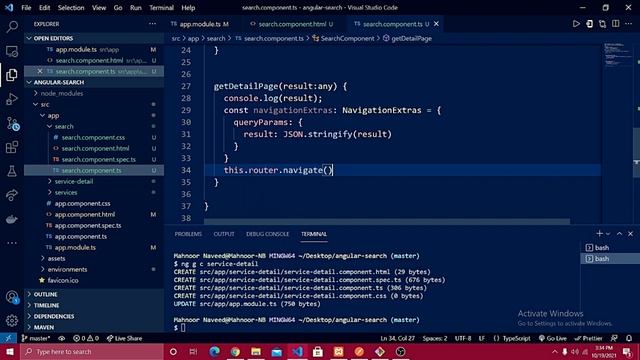Image resolution: width=640 pixels, height=360 pixels.
Task: Split the editor to the right
Action: pos(616,24)
